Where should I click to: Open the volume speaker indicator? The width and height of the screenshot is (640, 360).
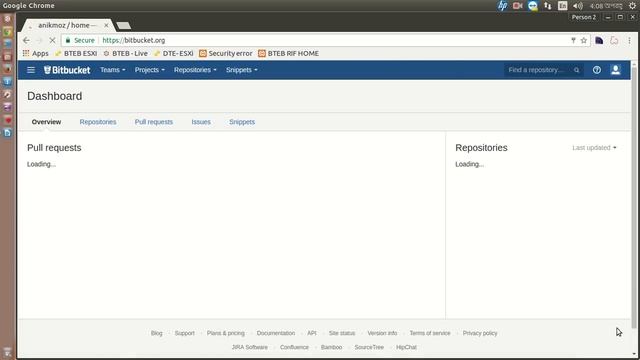click(x=578, y=6)
